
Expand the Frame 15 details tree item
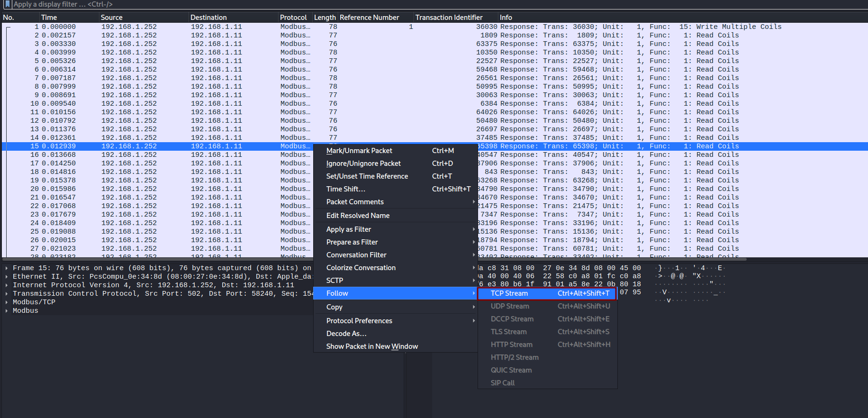(x=7, y=268)
